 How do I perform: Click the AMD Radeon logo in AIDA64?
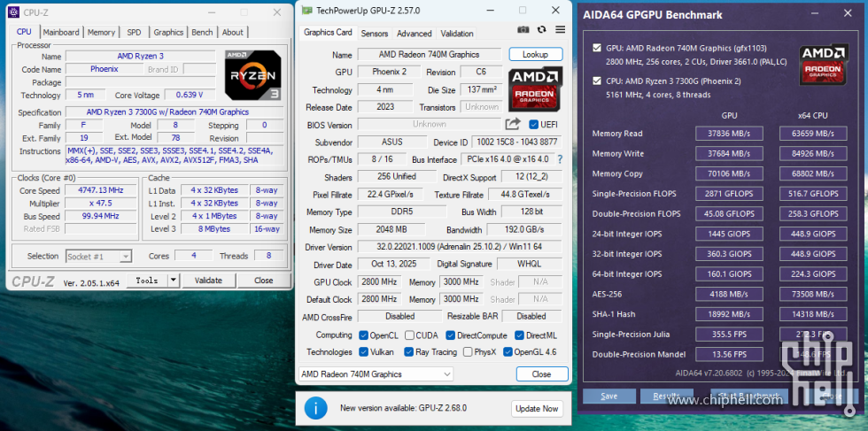coord(823,65)
